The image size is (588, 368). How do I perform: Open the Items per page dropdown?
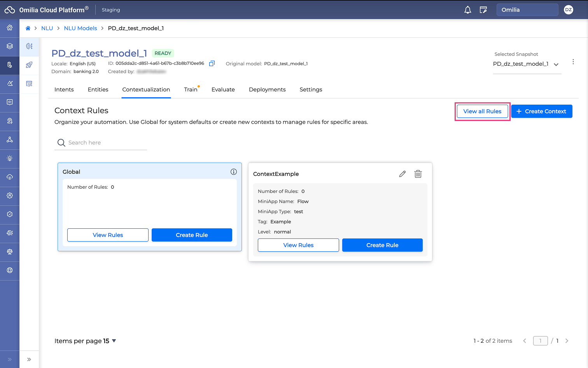coord(114,341)
